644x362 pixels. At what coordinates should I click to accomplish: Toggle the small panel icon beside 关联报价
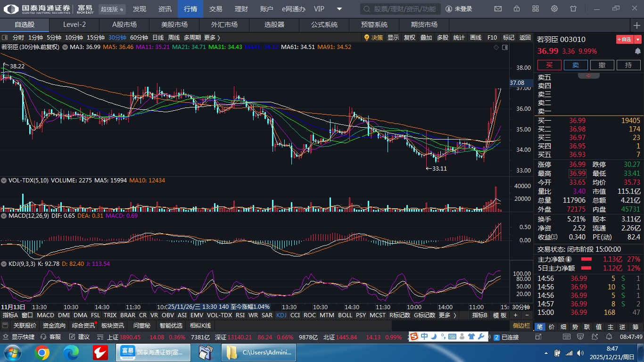(x=5, y=326)
